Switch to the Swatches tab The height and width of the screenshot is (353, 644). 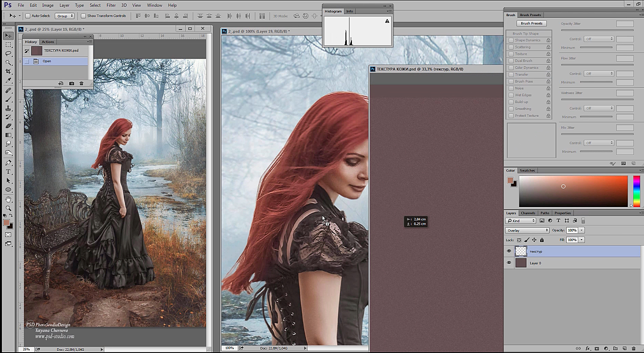coord(527,170)
